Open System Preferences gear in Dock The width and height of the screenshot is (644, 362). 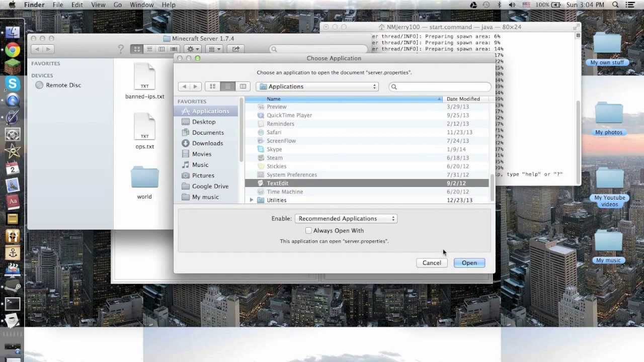click(x=13, y=134)
